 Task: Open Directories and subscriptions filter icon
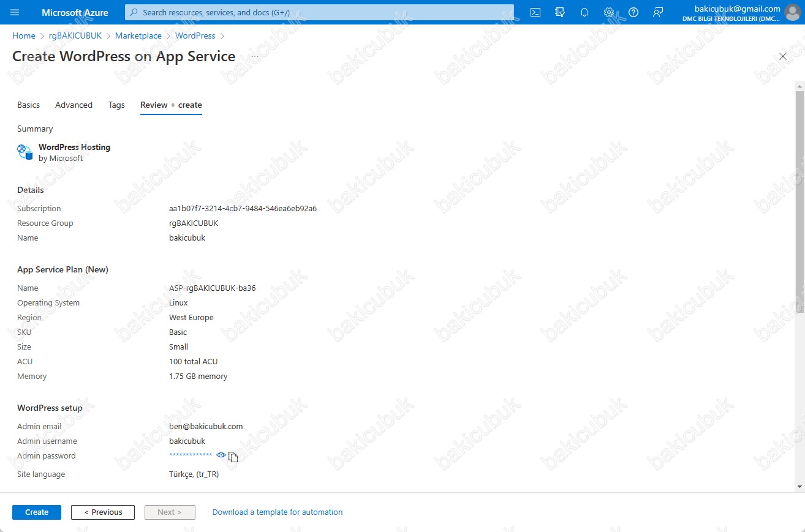click(x=559, y=12)
